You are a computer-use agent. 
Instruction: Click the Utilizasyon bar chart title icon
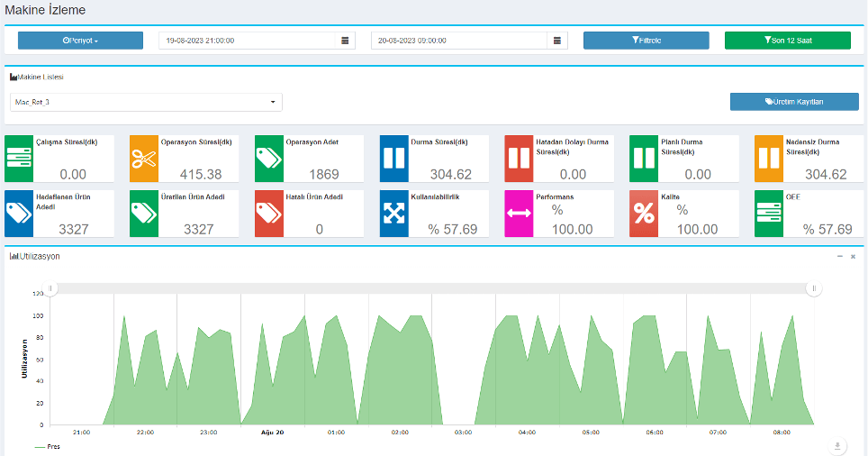(x=14, y=257)
